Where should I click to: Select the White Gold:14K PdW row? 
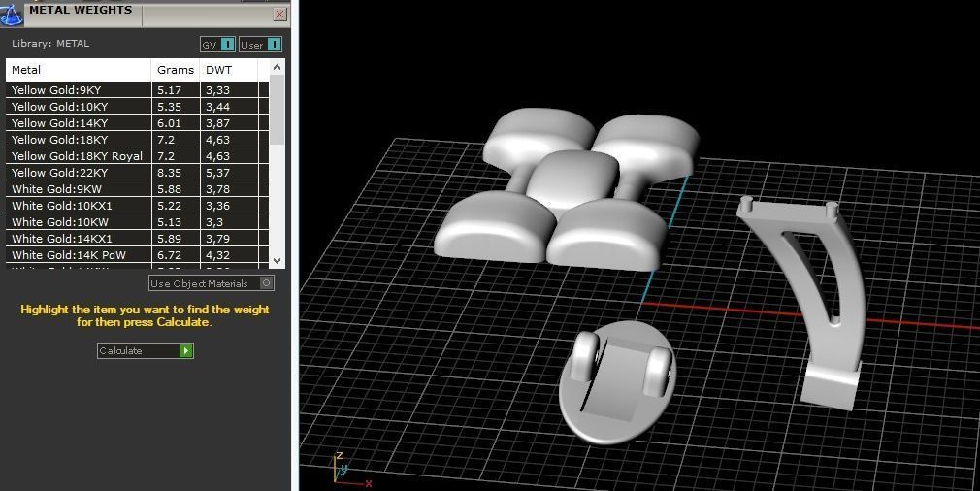point(138,255)
